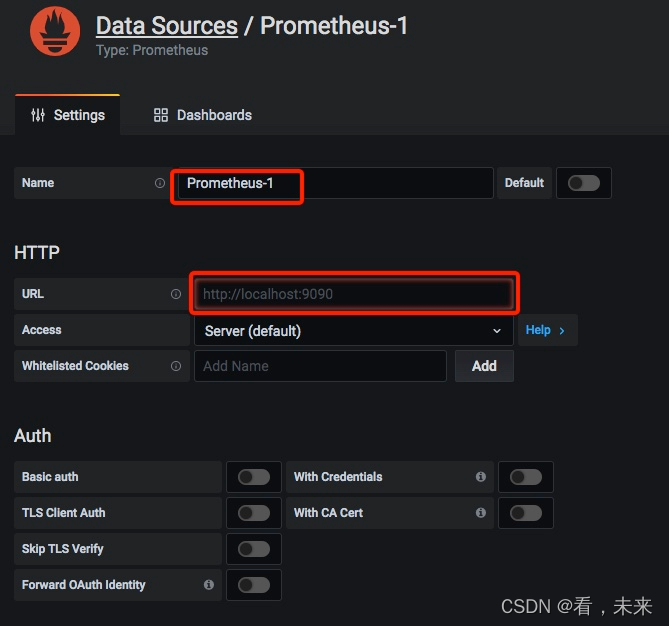Image resolution: width=669 pixels, height=626 pixels.
Task: Click the HTTP section heading
Action: (x=37, y=253)
